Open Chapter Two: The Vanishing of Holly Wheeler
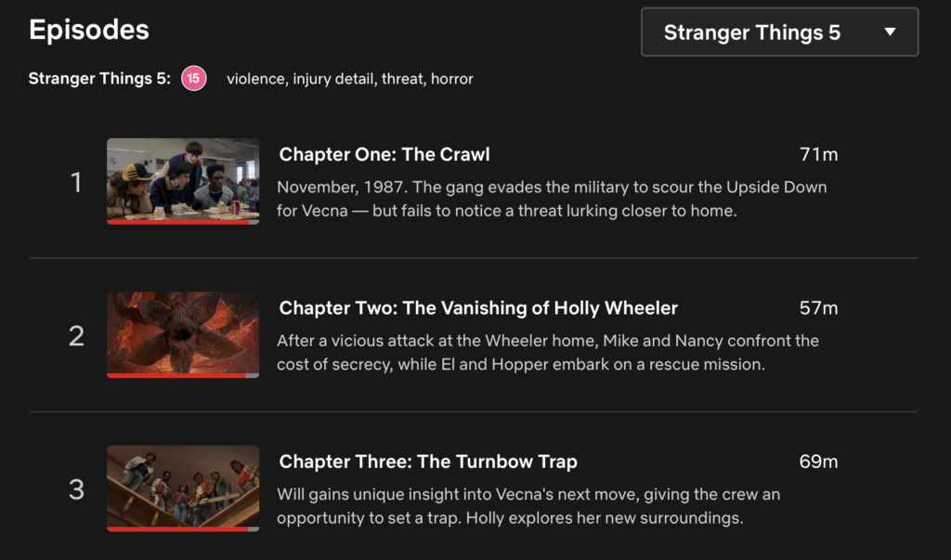Screen dimensions: 951x560 point(478,307)
